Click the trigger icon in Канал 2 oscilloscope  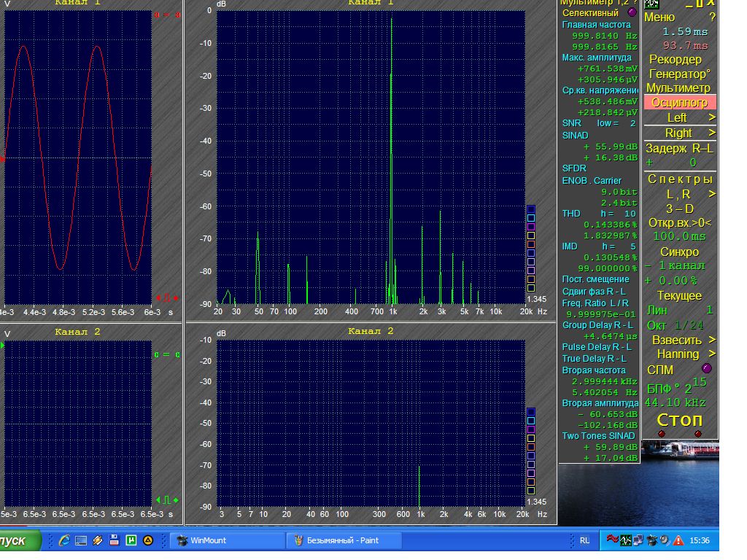pyautogui.click(x=166, y=500)
